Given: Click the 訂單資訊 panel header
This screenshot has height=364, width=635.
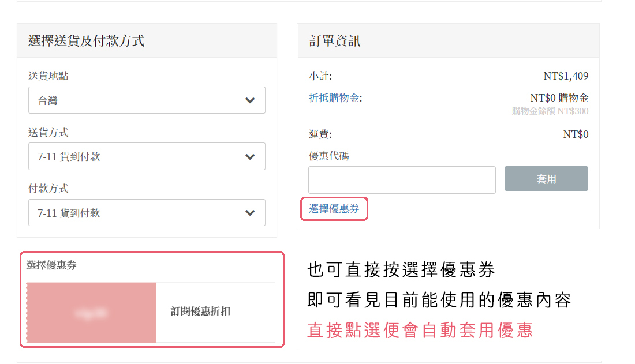Looking at the screenshot, I should tap(335, 41).
